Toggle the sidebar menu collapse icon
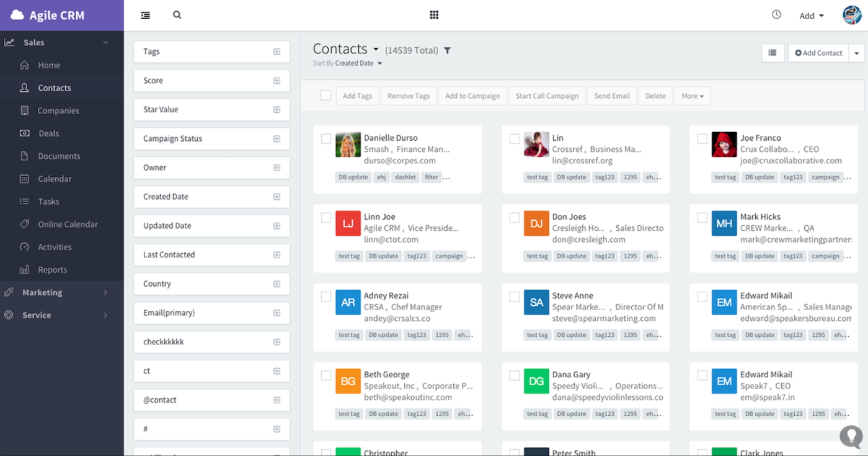The image size is (868, 456). (x=145, y=15)
